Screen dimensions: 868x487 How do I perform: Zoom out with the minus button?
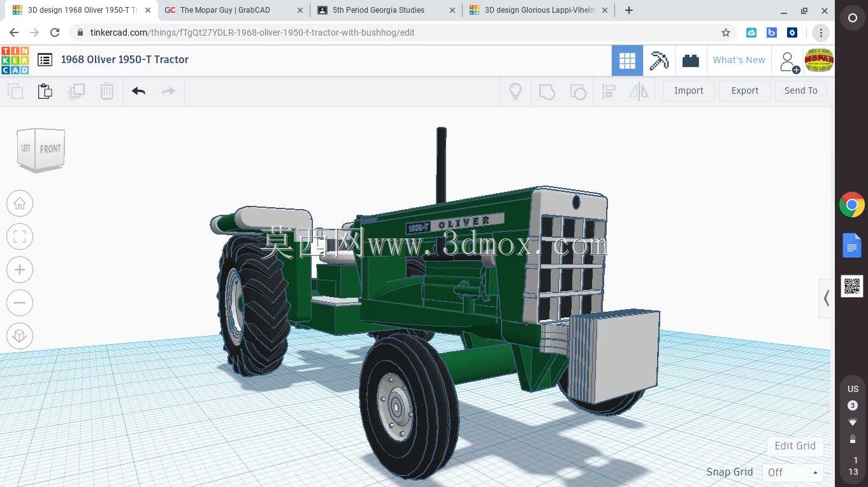point(20,303)
